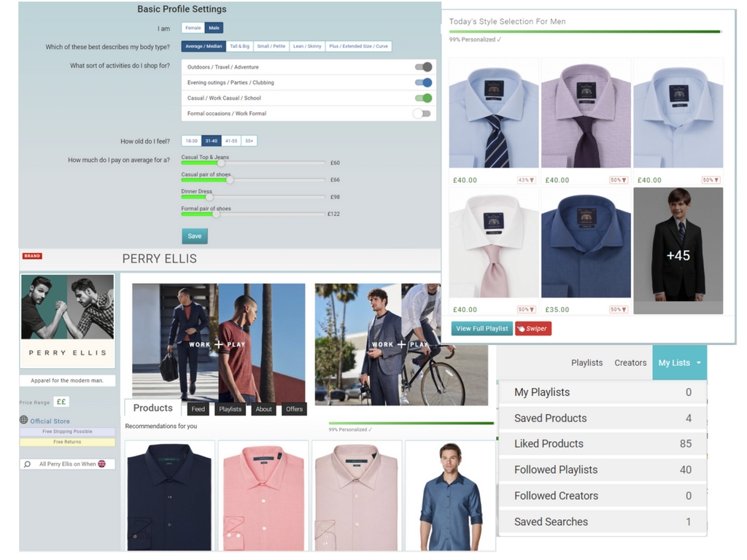Click the magnifier icon in Perry Ellis search
Viewport: 747px width, 560px height.
click(x=27, y=464)
